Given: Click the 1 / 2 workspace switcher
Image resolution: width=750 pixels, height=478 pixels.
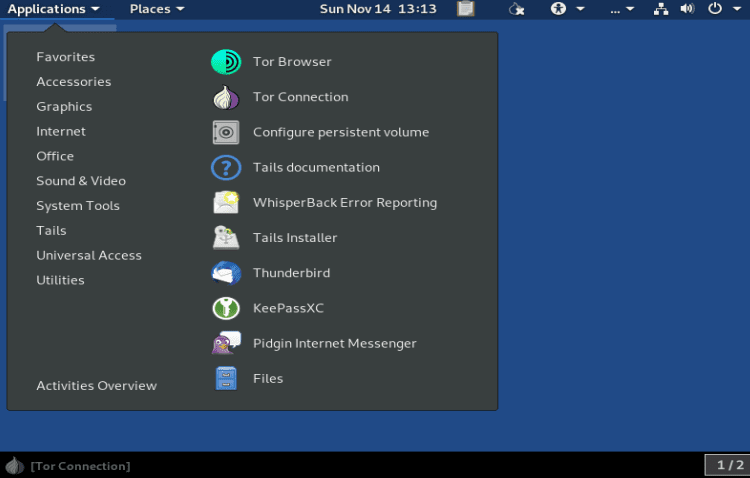Looking at the screenshot, I should coord(730,465).
